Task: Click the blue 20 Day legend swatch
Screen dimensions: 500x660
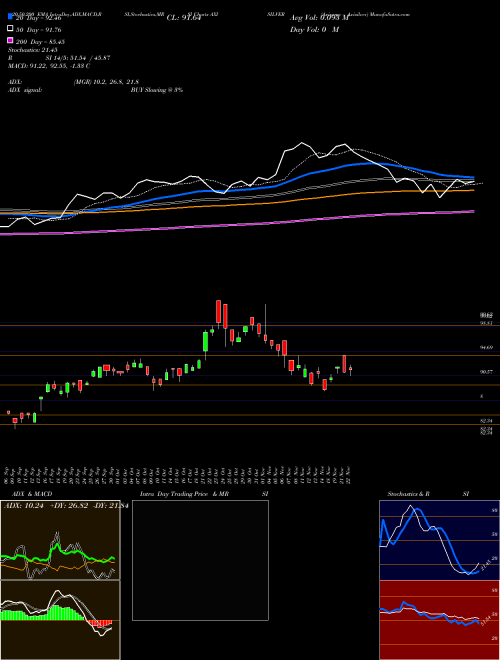Action: tap(10, 16)
